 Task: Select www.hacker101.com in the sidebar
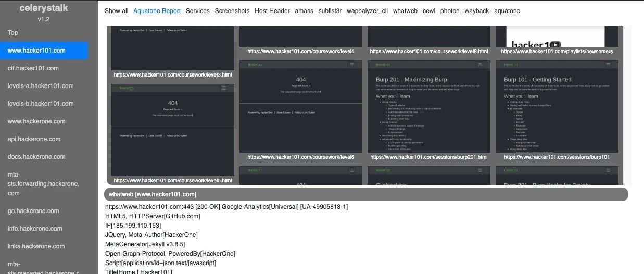point(44,51)
